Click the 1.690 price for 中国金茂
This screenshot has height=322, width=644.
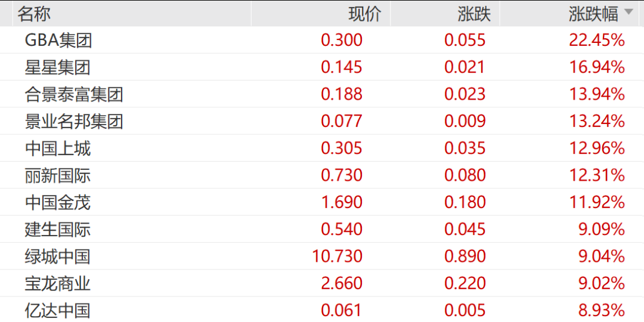click(x=341, y=202)
